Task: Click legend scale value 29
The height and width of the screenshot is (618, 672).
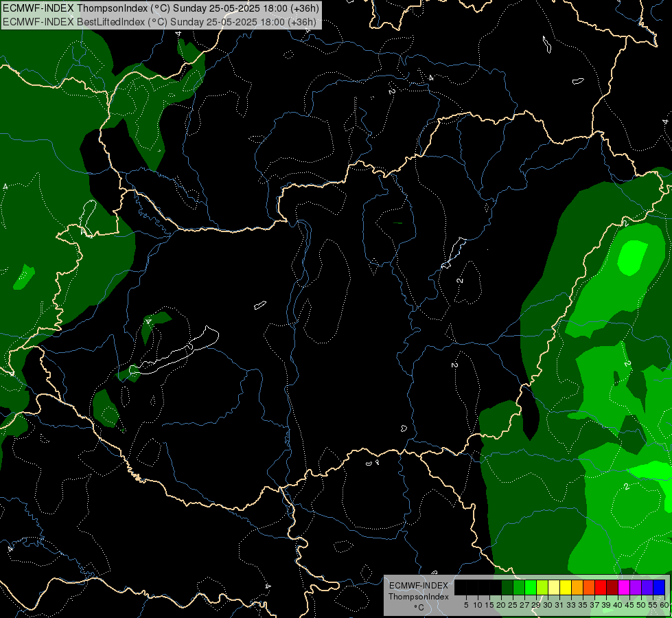Action: (537, 605)
